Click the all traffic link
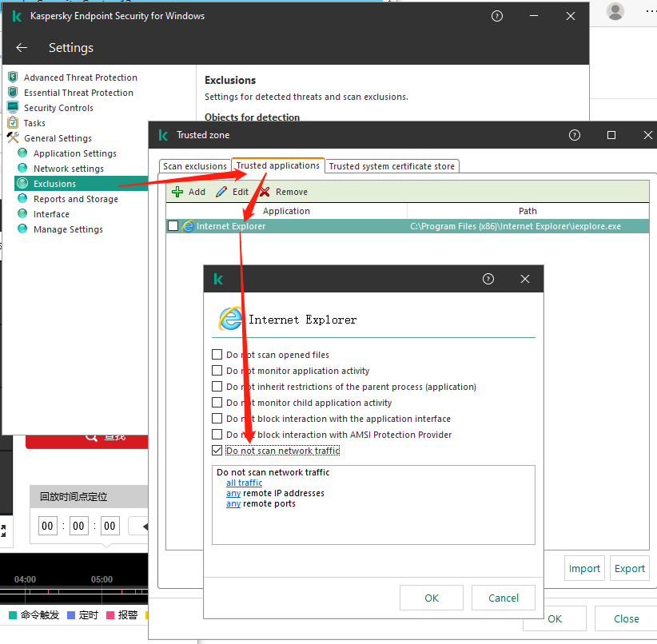Image resolution: width=657 pixels, height=644 pixels. point(244,483)
